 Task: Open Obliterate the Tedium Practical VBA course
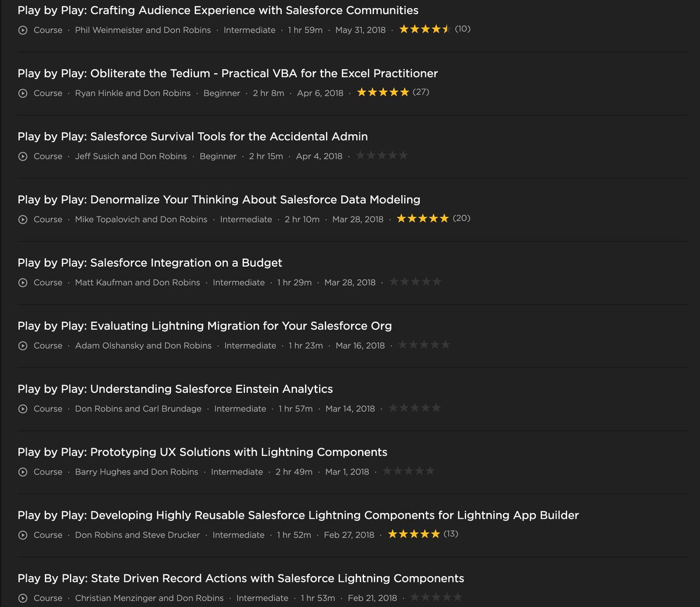pos(228,74)
